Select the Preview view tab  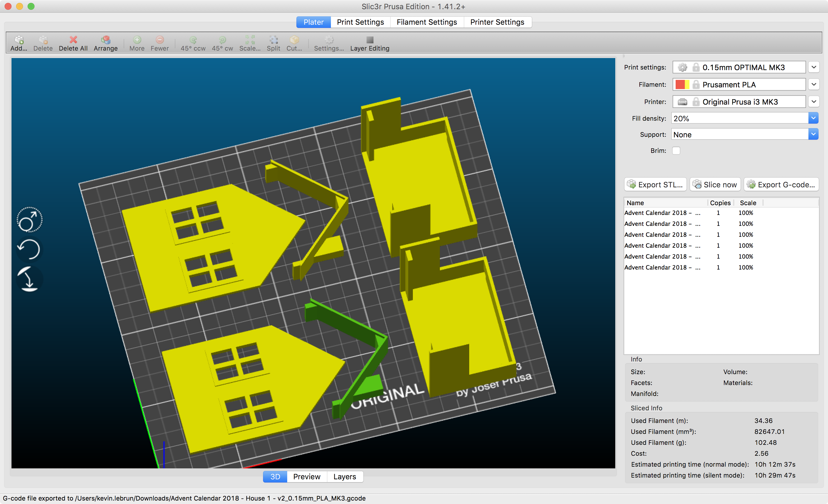click(x=306, y=476)
